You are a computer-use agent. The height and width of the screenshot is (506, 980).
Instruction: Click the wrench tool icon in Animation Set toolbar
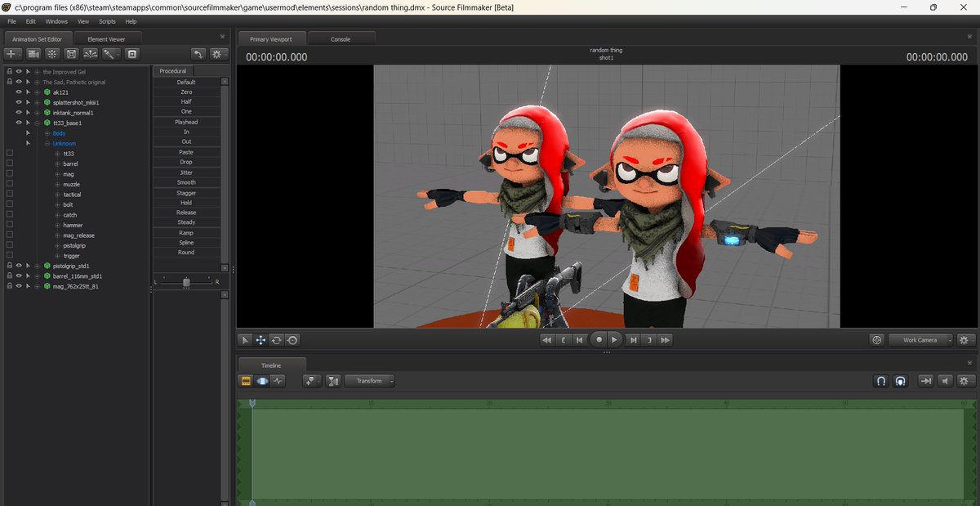pyautogui.click(x=110, y=53)
